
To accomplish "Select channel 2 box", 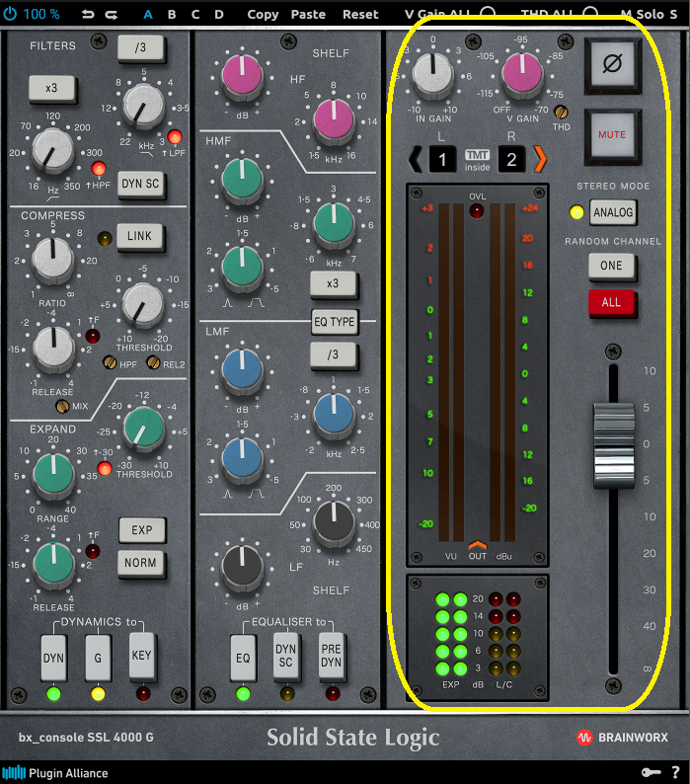I will click(511, 160).
